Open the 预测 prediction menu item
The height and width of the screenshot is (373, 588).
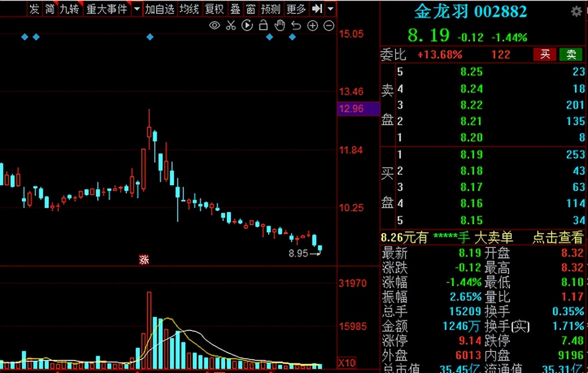pyautogui.click(x=271, y=9)
